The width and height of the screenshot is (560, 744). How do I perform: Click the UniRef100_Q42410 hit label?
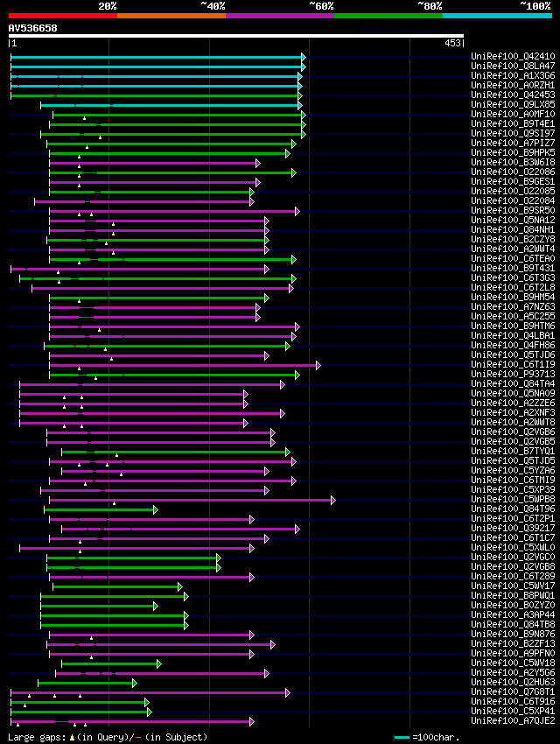click(513, 56)
